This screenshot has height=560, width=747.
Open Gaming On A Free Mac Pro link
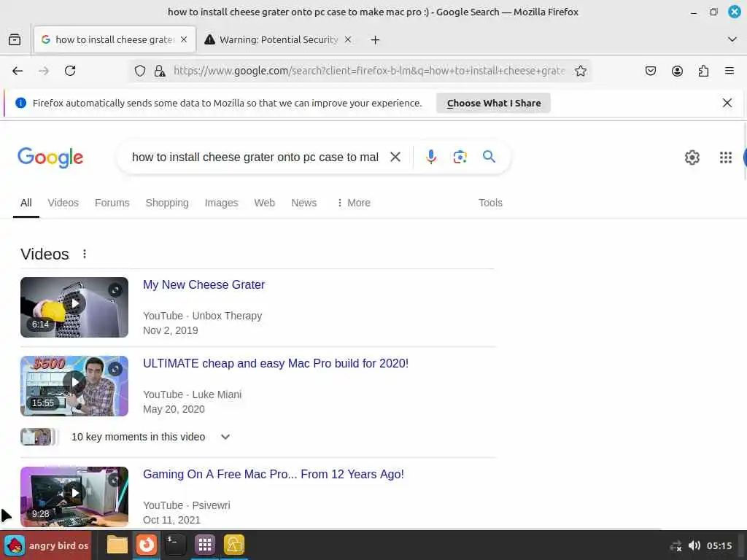pyautogui.click(x=273, y=474)
